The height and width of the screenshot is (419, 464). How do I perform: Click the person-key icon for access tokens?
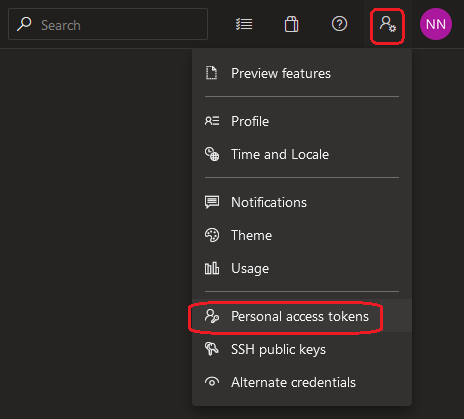(x=212, y=316)
